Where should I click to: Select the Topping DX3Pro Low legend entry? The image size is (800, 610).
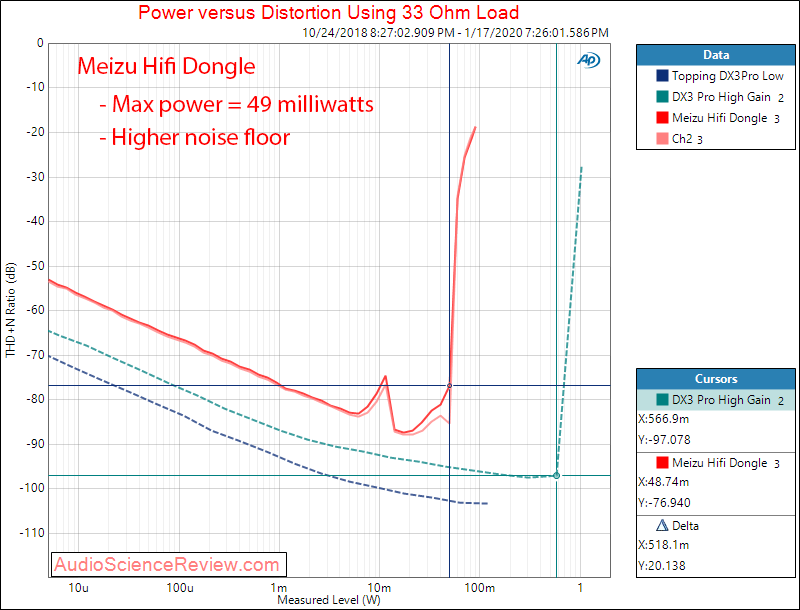tap(728, 76)
